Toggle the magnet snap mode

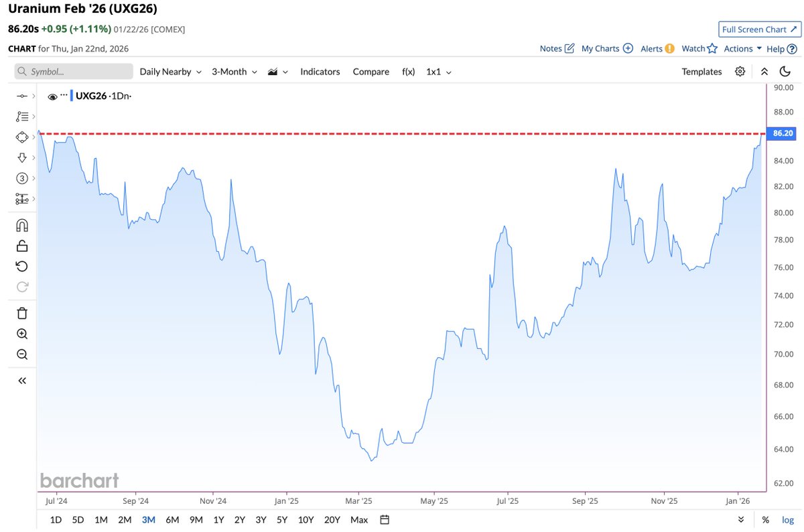tap(21, 225)
